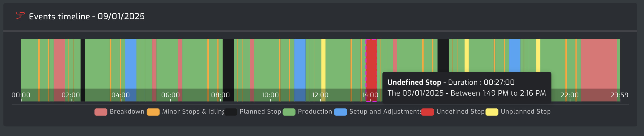Click the Undefined Stop legend label
The height and width of the screenshot is (136, 644).
pos(461,111)
